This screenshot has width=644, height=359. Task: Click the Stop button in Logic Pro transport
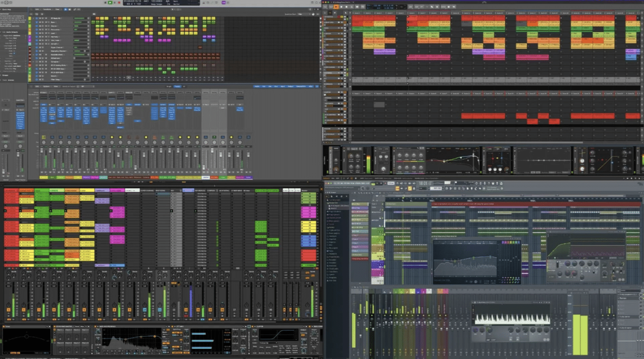105,2
